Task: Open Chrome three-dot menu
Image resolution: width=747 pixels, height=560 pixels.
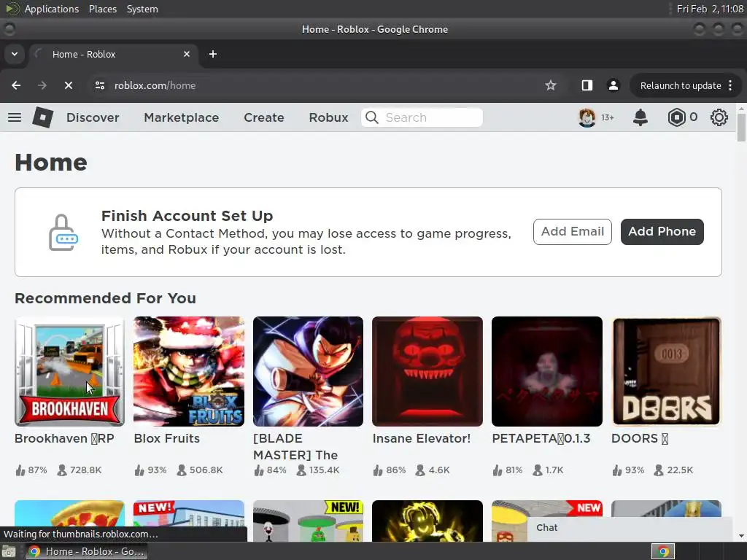Action: pos(730,85)
